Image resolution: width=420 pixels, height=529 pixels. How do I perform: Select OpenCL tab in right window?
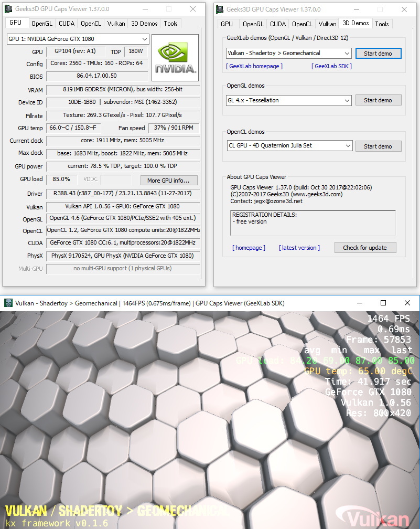click(302, 24)
